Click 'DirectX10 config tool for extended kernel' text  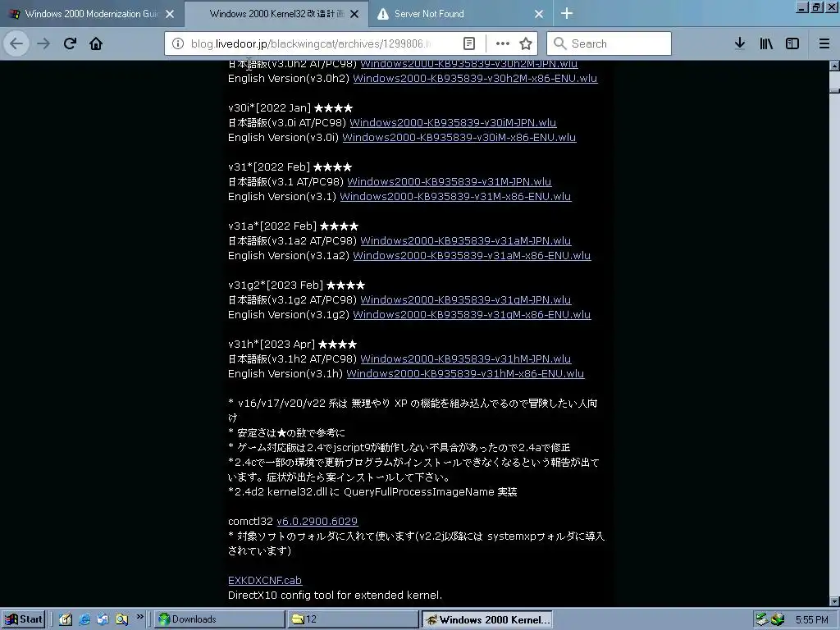click(x=335, y=596)
